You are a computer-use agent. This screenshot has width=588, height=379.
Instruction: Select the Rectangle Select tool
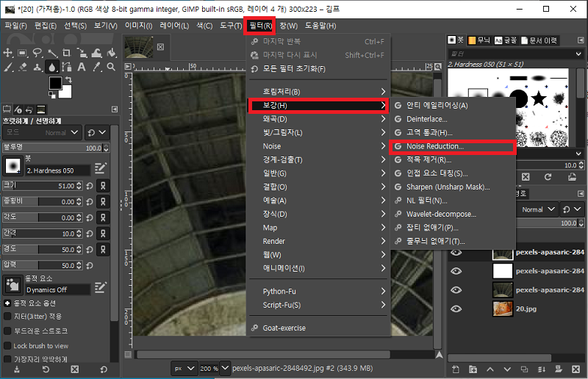pyautogui.click(x=22, y=53)
